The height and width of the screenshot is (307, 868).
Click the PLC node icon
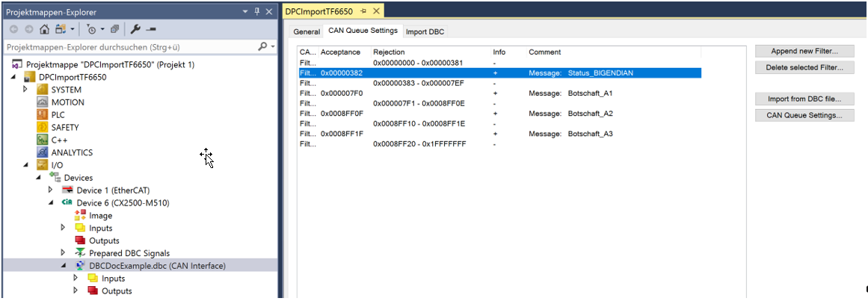tap(42, 115)
